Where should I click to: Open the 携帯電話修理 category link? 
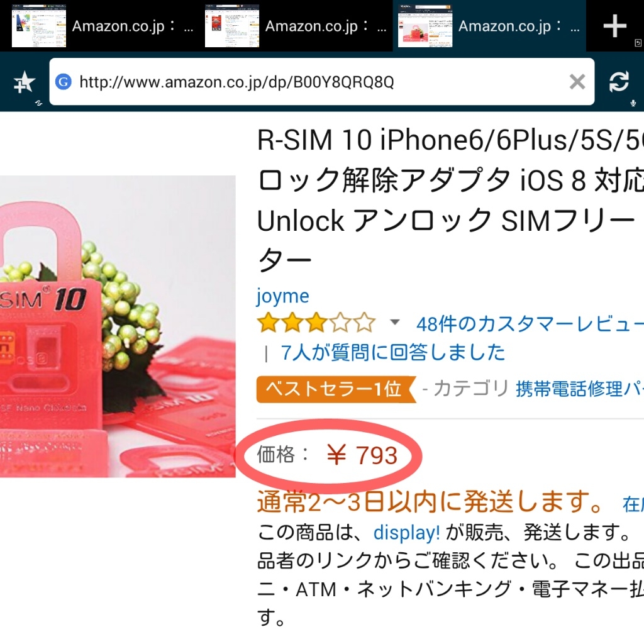coord(579,389)
